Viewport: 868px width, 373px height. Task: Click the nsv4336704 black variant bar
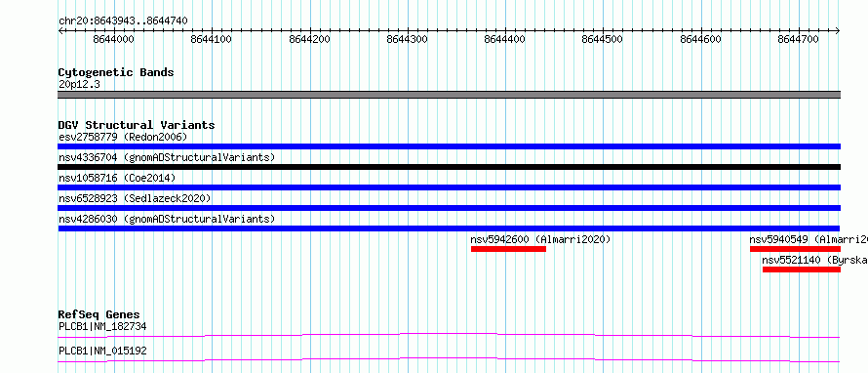(x=449, y=167)
